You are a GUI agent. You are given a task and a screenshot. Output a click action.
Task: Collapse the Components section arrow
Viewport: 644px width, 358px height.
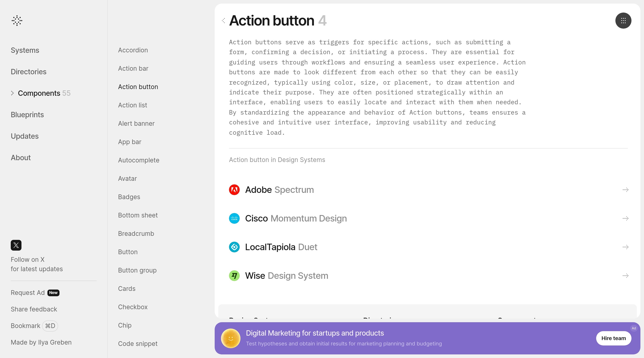pyautogui.click(x=13, y=93)
